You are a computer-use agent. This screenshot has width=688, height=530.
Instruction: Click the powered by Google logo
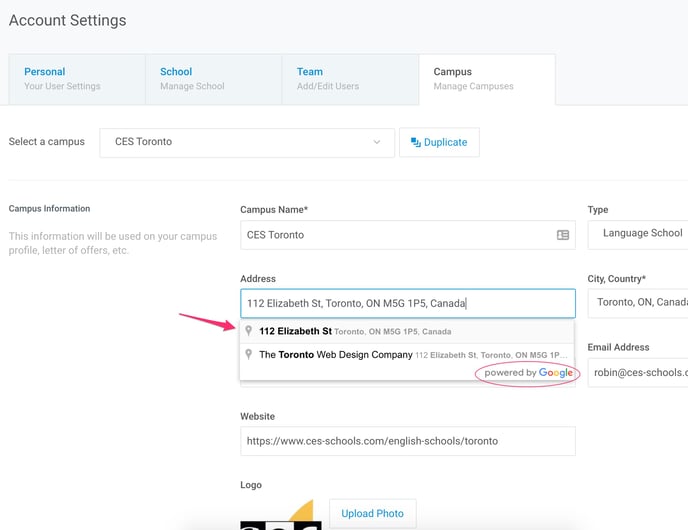click(x=528, y=372)
